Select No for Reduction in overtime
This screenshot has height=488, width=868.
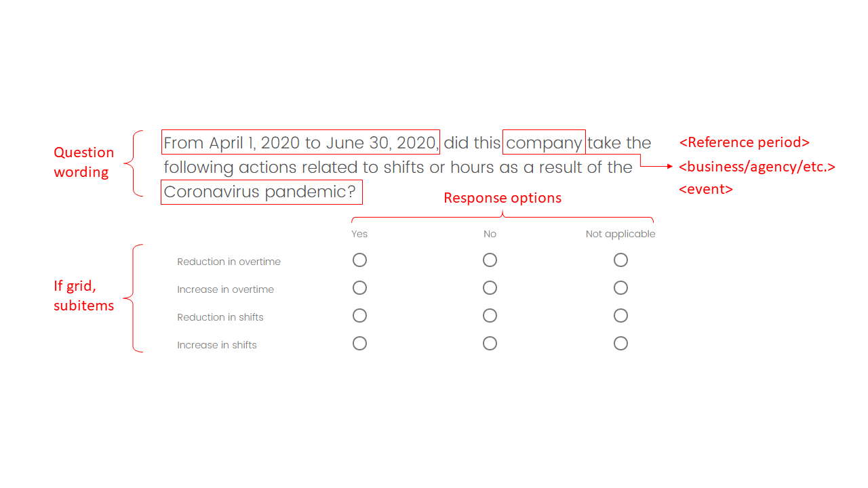490,260
